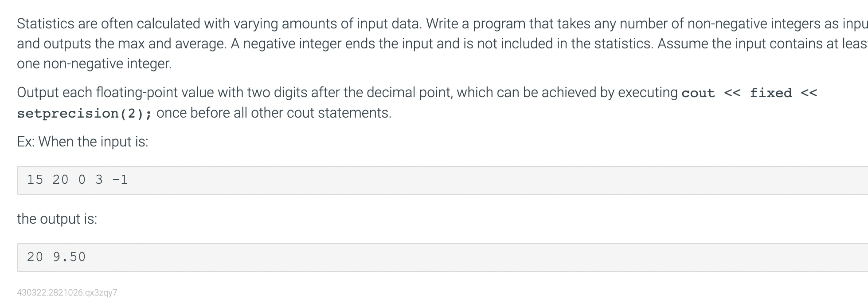Click the bold "setprecision(2);" code text
868x300 pixels.
(x=84, y=113)
